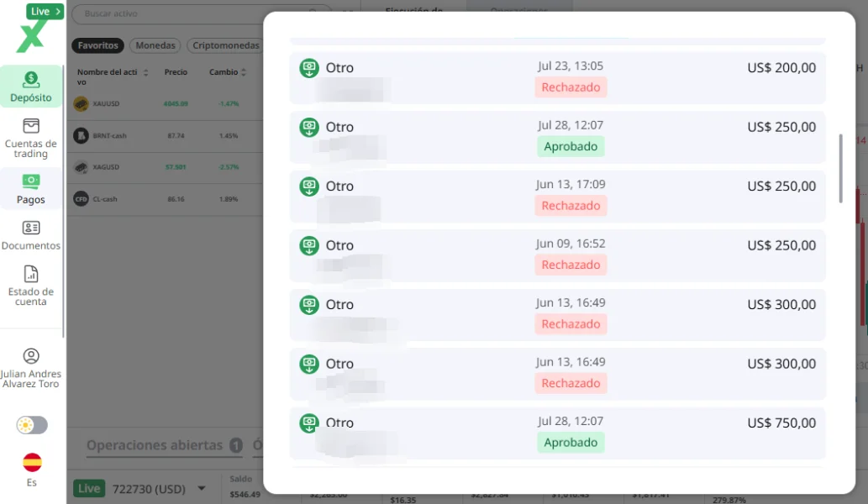Open the Depósito section in the sidebar

tap(31, 87)
